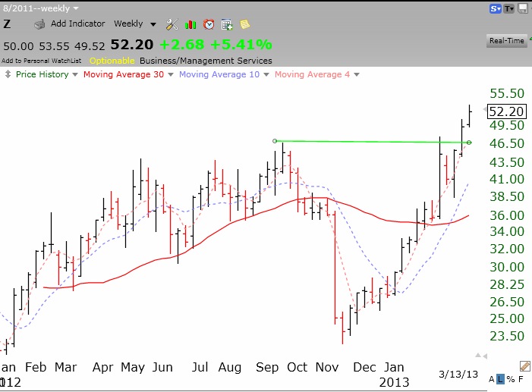
Task: Open the chart tools wrench-and-screwdriver icon
Action: point(172,24)
